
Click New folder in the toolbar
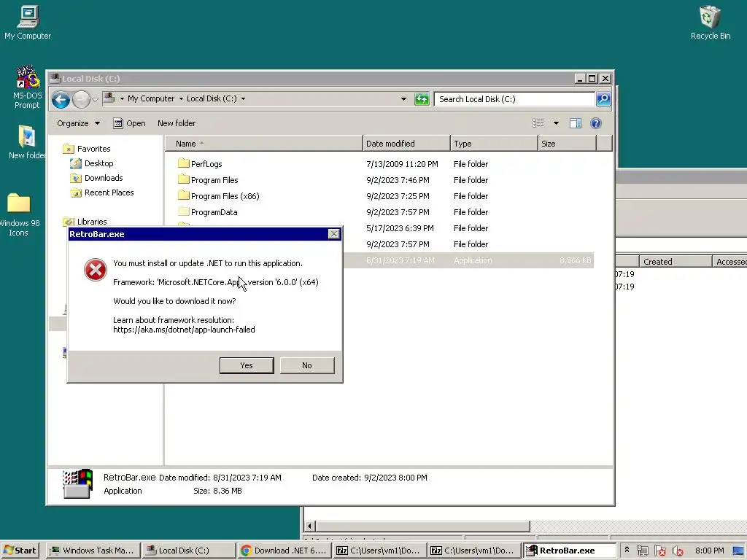pos(177,123)
